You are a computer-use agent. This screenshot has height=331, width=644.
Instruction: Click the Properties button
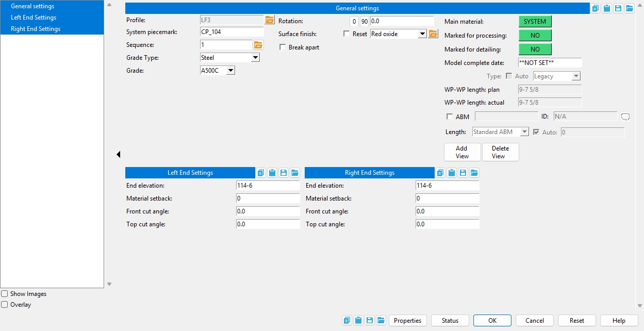click(x=407, y=320)
